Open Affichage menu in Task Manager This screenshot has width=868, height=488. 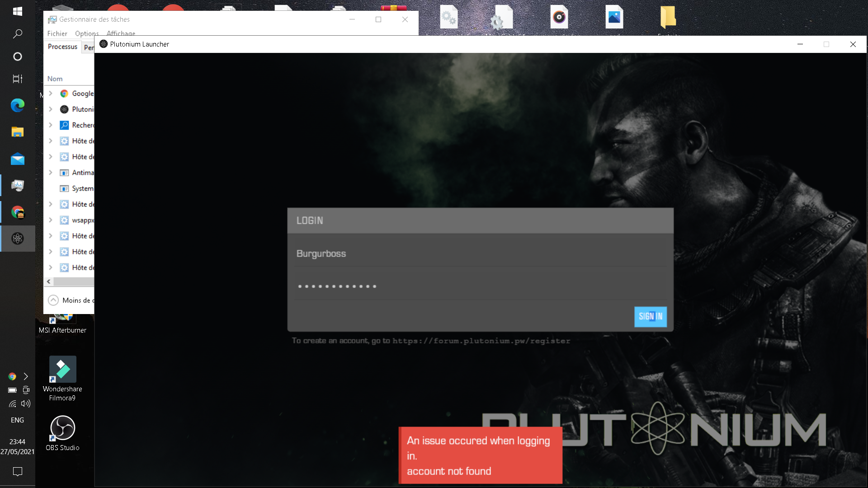[121, 33]
